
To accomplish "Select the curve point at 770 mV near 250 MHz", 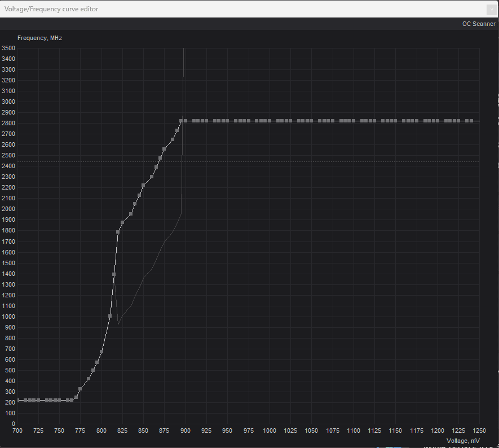I will pyautogui.click(x=76, y=397).
